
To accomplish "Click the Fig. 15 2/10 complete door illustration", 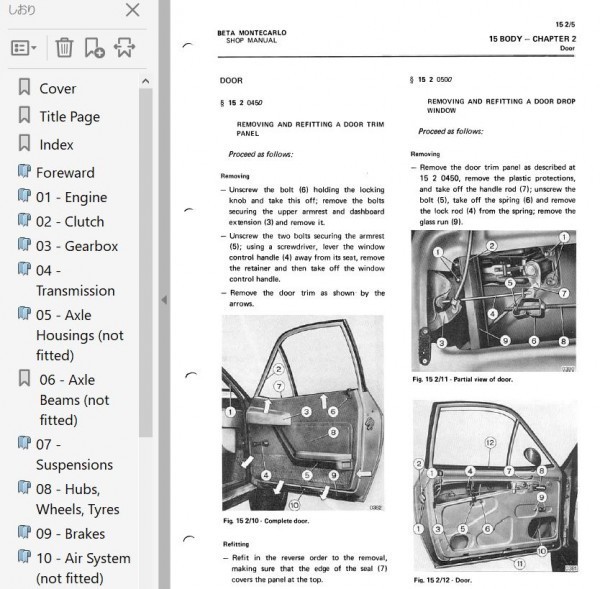I will pyautogui.click(x=303, y=413).
